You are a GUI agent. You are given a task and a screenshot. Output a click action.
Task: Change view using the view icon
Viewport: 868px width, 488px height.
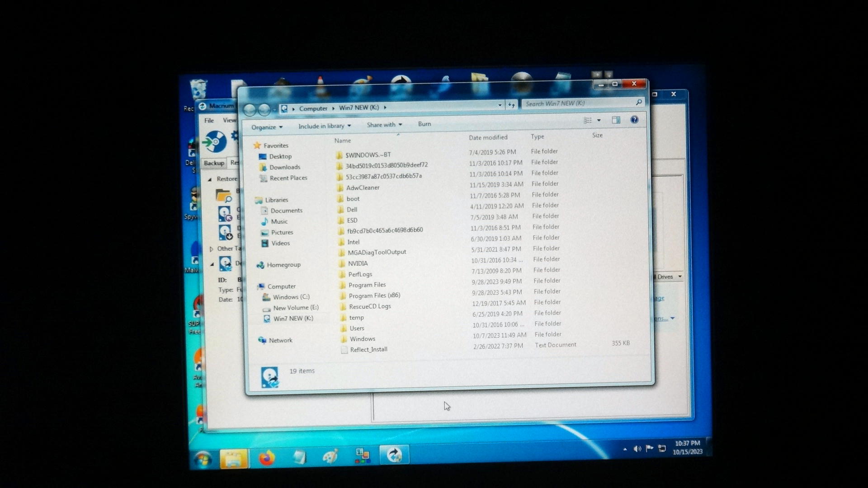[x=588, y=120]
